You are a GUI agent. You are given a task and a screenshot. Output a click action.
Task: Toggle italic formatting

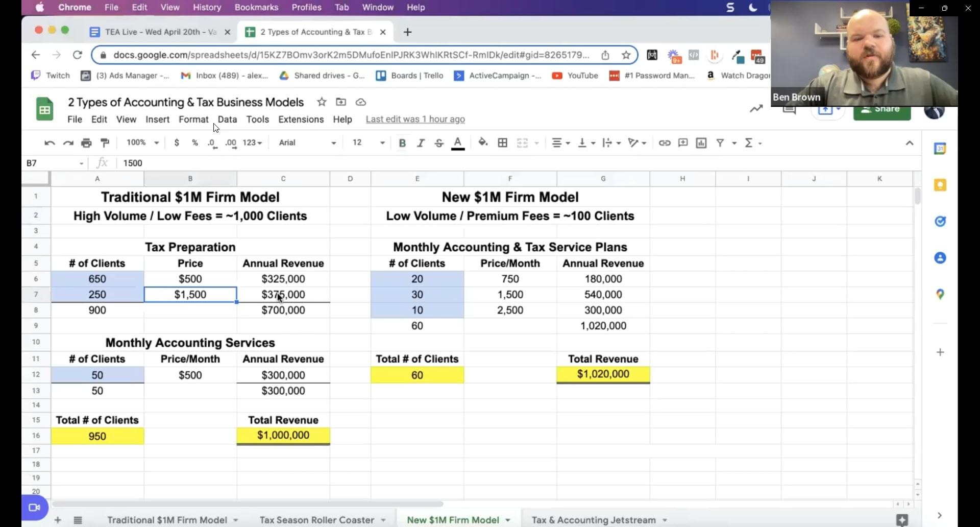(x=421, y=143)
